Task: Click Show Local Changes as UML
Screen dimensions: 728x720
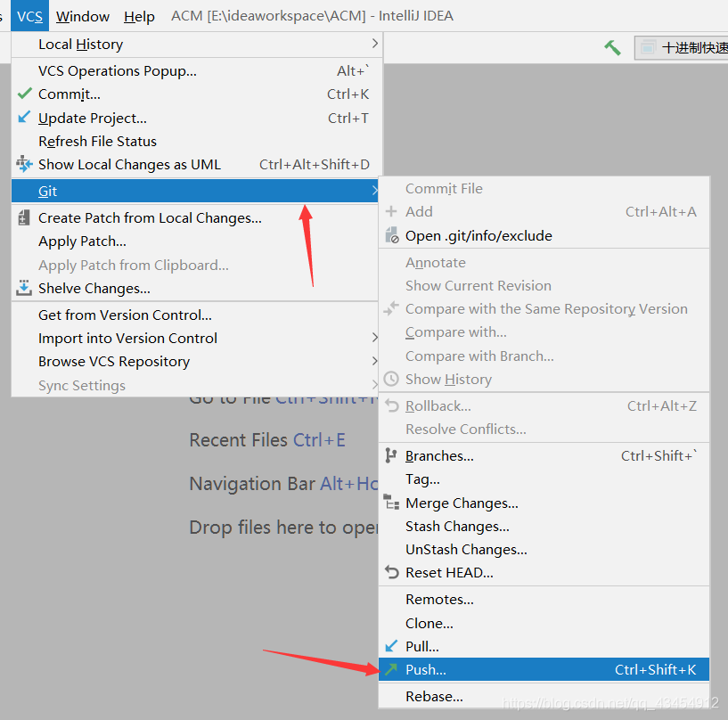Action: 130,164
